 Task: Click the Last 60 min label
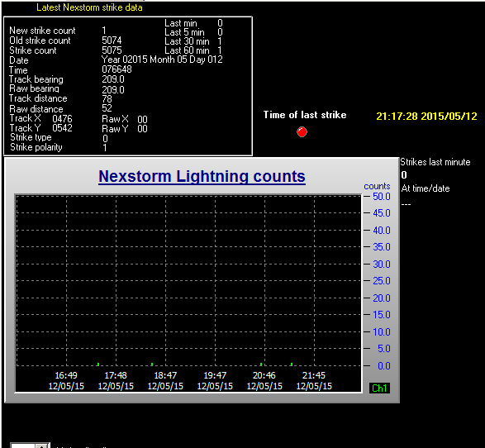[187, 50]
